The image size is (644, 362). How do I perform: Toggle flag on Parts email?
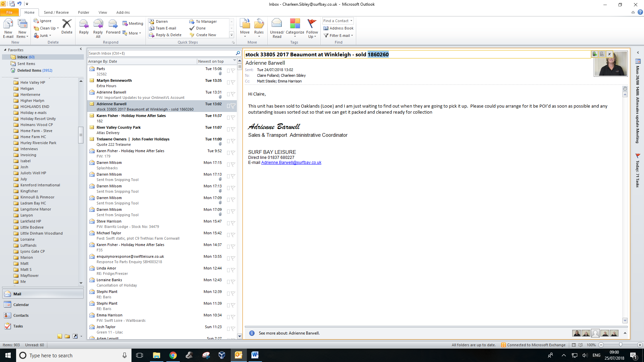click(x=233, y=71)
